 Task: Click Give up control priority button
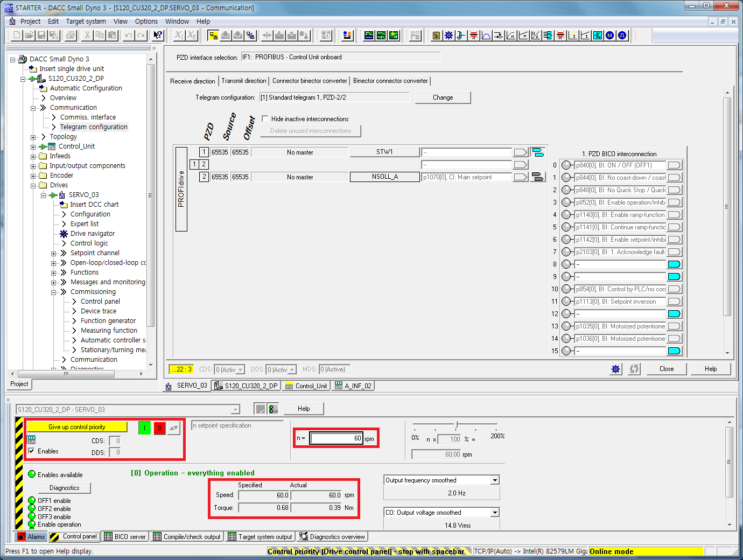[x=77, y=427]
